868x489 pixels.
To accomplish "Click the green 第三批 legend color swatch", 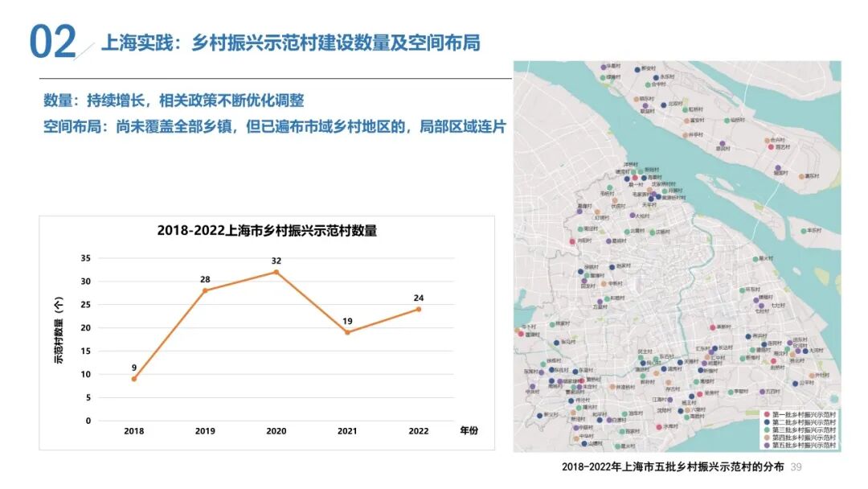I will [x=766, y=431].
